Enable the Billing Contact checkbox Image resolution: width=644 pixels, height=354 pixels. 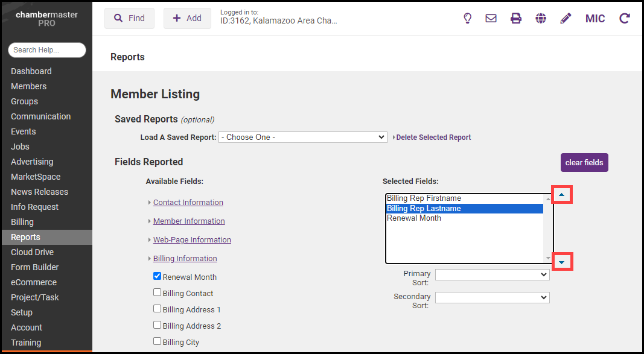[x=158, y=292]
